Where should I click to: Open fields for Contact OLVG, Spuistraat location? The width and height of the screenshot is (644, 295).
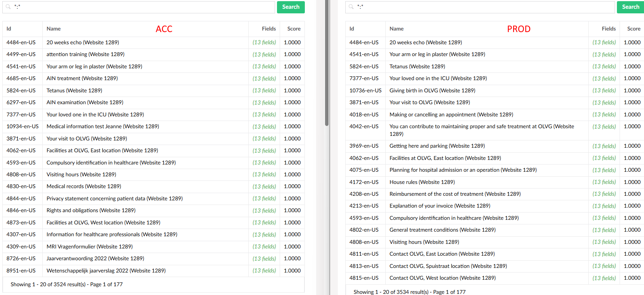(x=604, y=266)
